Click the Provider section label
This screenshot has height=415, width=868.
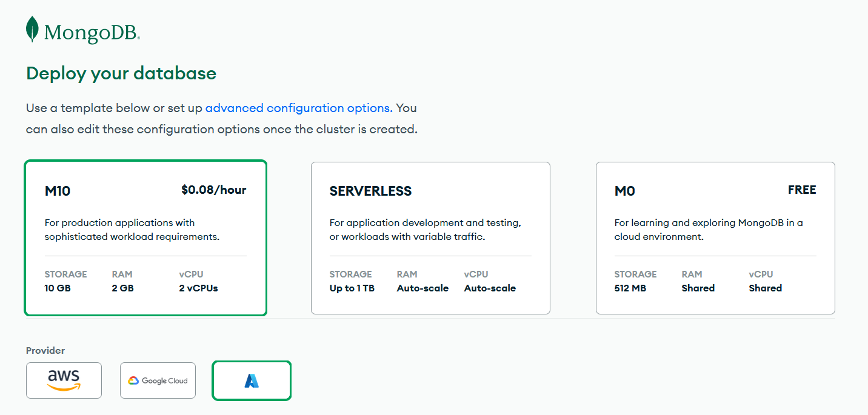point(45,350)
